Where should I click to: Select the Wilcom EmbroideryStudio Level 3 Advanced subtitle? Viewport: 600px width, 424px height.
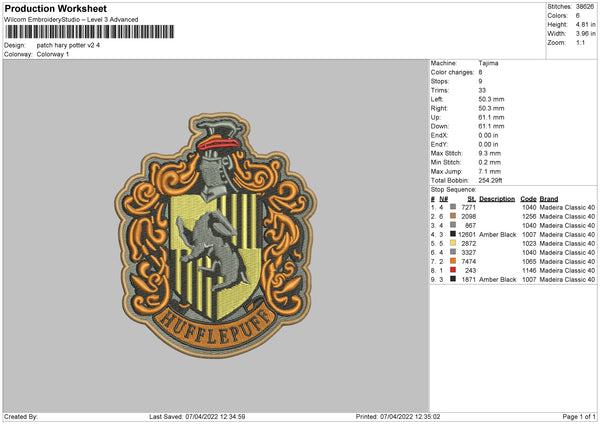click(x=71, y=20)
